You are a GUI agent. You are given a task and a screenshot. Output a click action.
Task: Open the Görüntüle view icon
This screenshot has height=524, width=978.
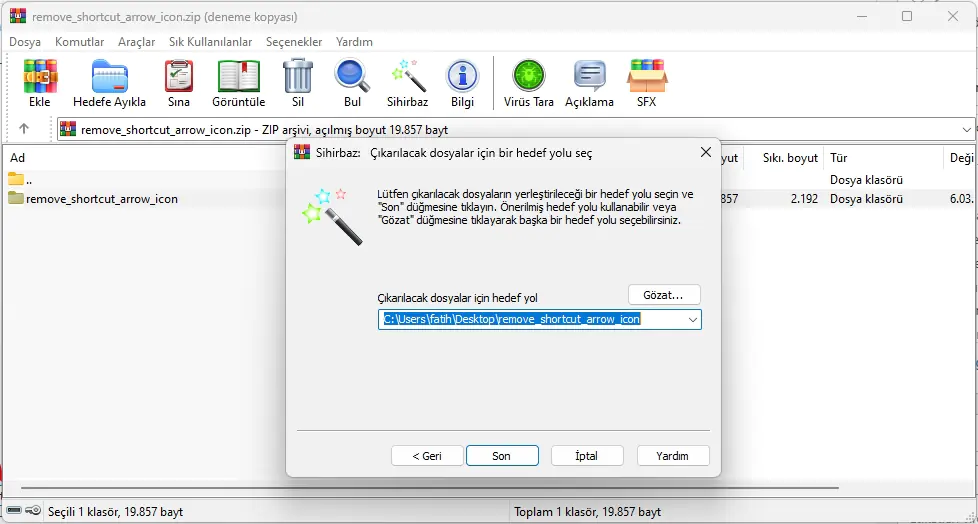tap(238, 76)
